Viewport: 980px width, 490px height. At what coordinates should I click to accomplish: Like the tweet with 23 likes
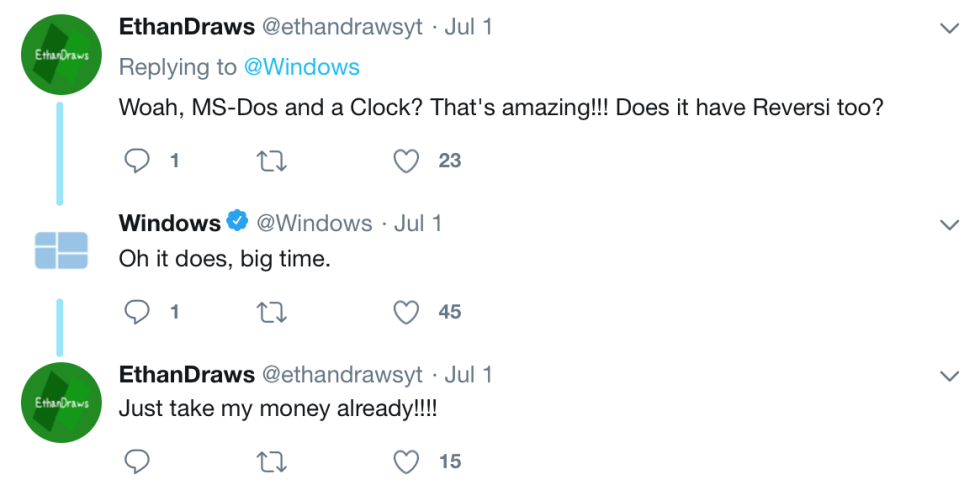point(406,160)
